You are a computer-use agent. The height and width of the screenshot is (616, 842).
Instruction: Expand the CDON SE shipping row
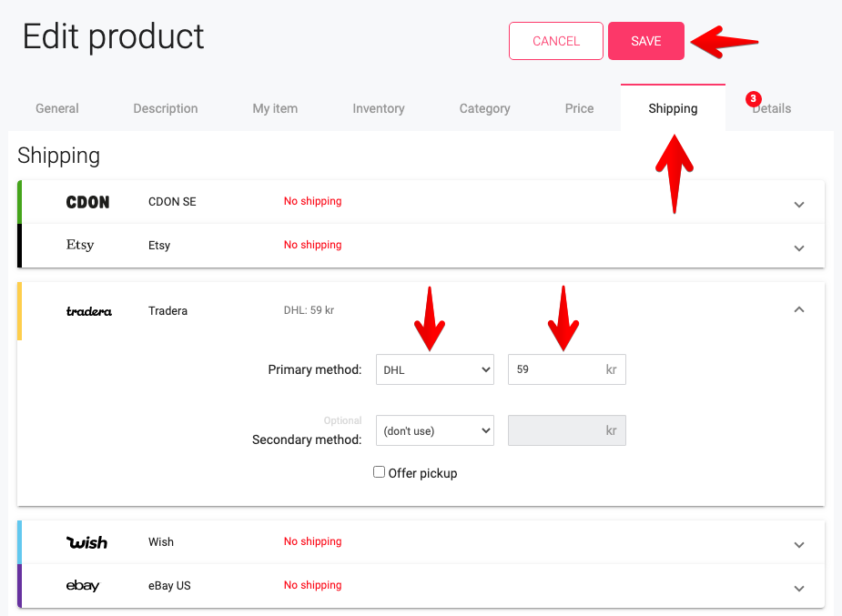point(799,205)
